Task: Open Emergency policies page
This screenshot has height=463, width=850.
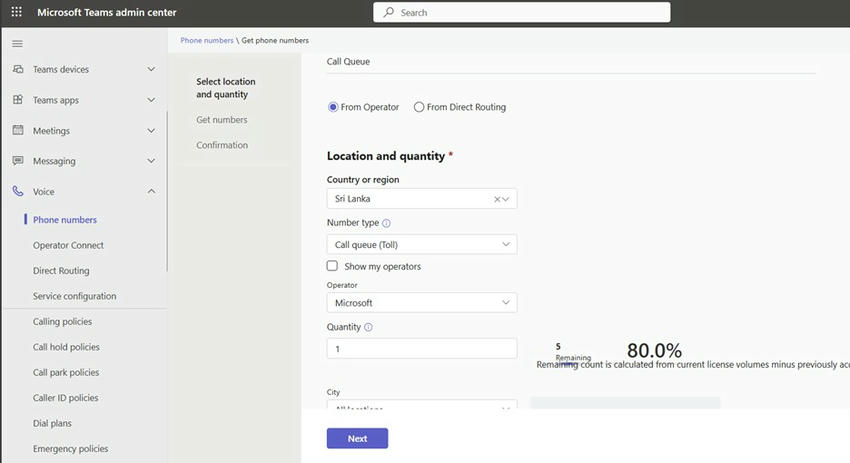Action: click(x=70, y=449)
